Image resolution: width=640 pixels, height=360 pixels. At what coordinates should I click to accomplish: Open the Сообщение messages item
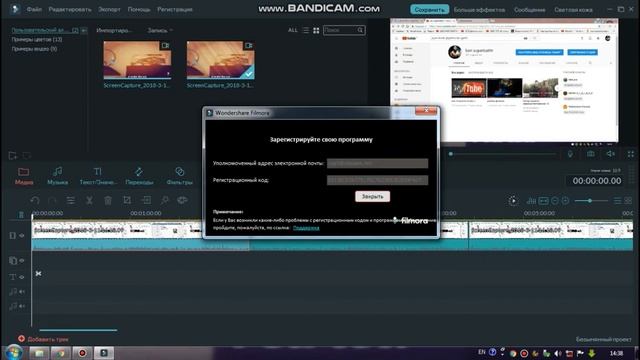click(x=529, y=9)
